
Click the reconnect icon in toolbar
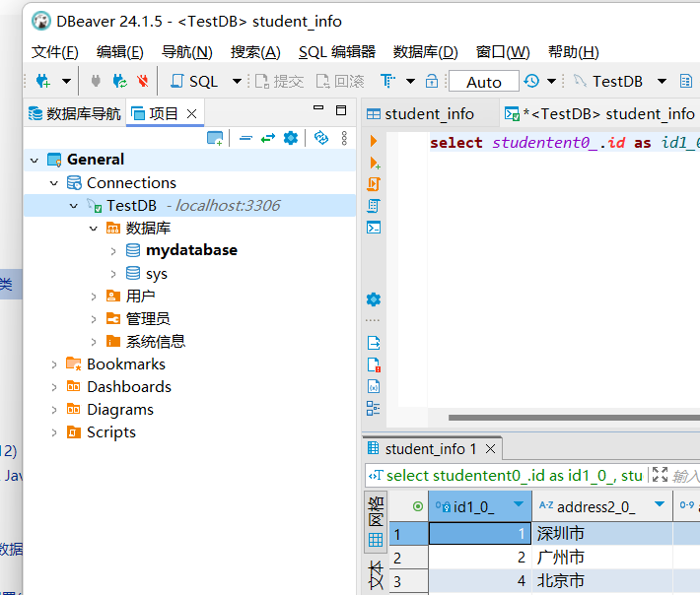tap(119, 81)
